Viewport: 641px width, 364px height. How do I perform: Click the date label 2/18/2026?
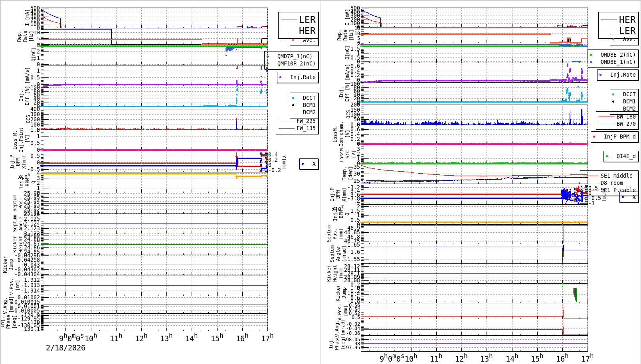point(65,348)
